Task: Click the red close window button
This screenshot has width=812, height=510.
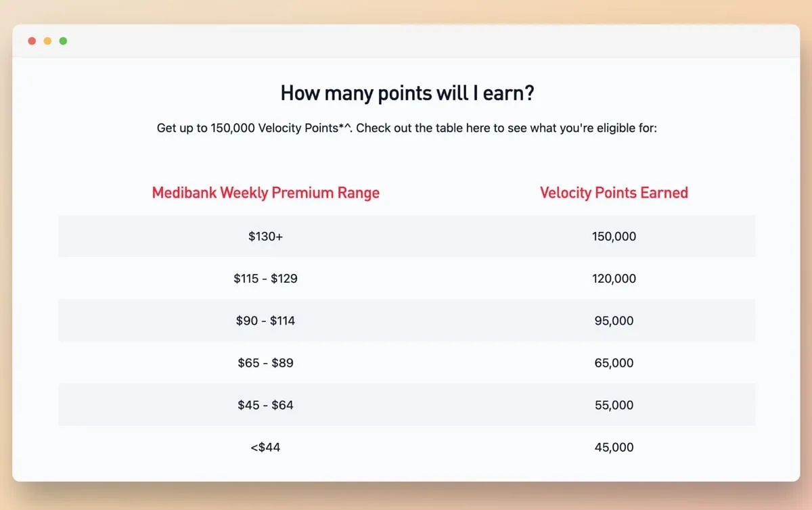Action: (x=32, y=41)
